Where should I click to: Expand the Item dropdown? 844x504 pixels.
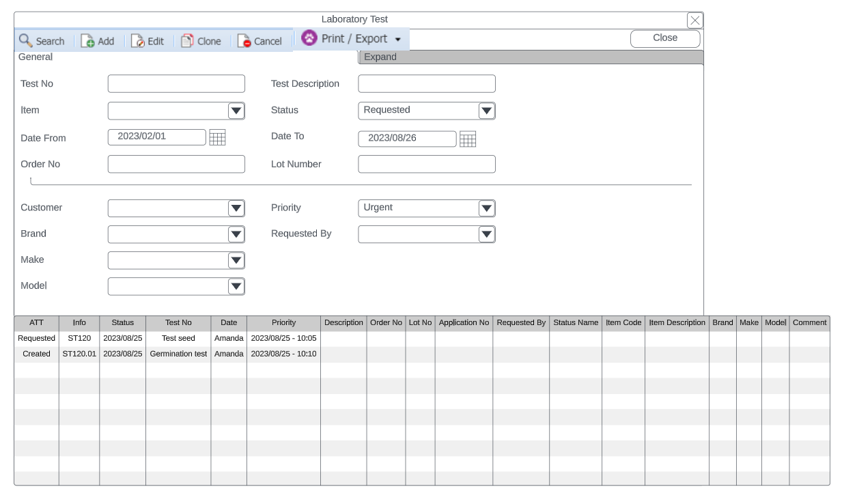pyautogui.click(x=236, y=111)
